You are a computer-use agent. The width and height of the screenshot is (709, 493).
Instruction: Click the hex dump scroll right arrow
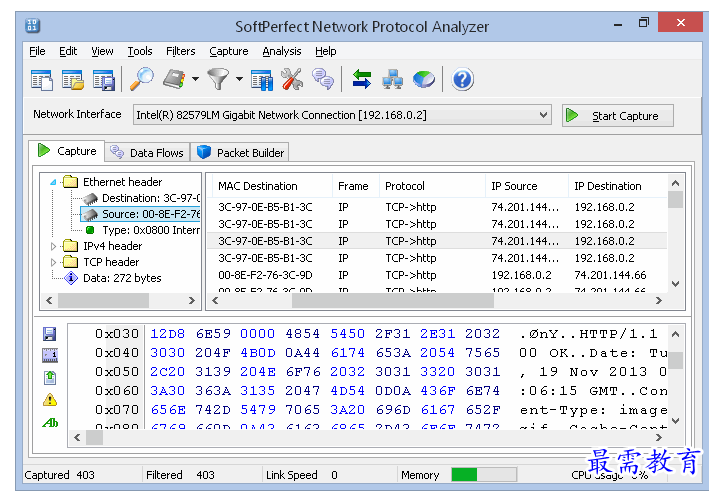pyautogui.click(x=659, y=438)
